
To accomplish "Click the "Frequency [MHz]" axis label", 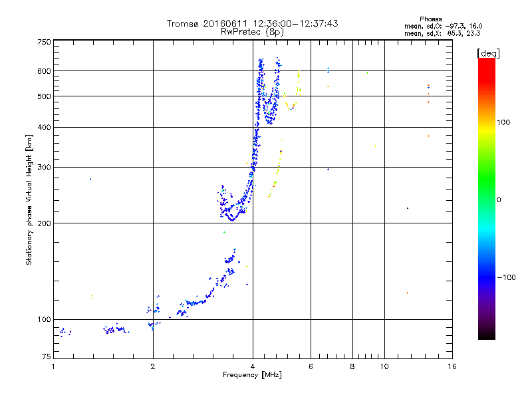I will pyautogui.click(x=252, y=375).
